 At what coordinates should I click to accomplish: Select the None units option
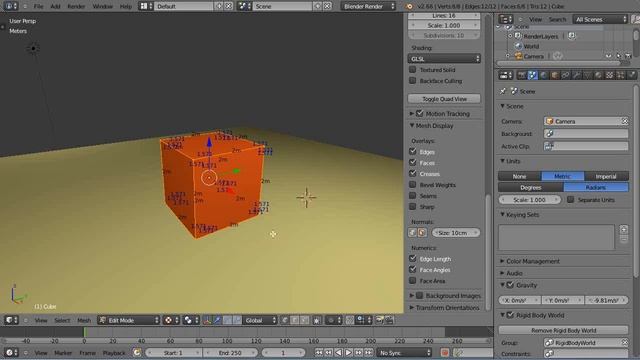(x=520, y=176)
